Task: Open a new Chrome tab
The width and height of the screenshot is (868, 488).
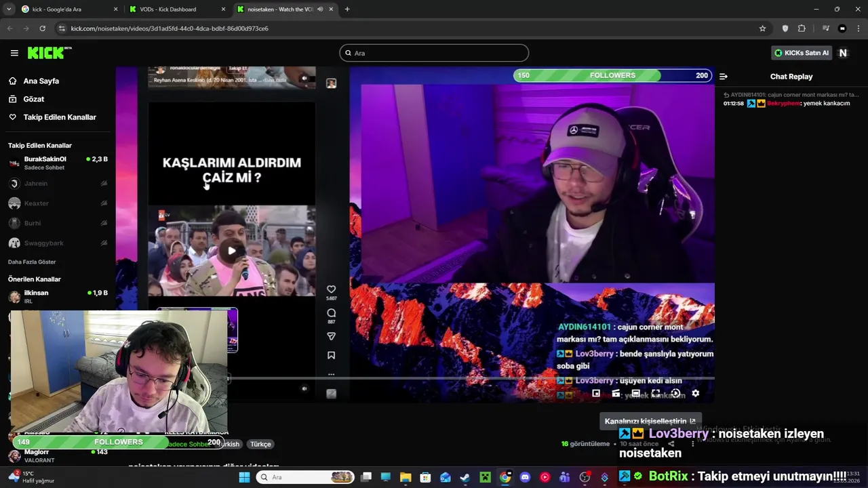Action: [x=347, y=9]
